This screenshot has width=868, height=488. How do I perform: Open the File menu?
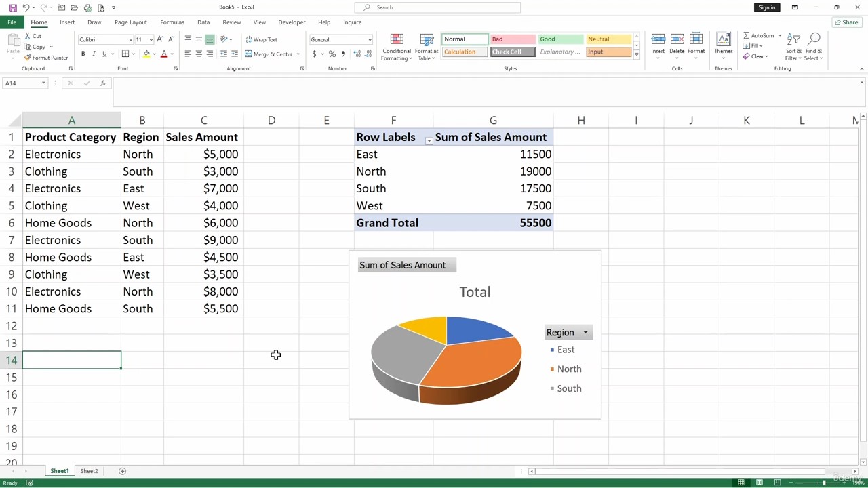tap(12, 22)
